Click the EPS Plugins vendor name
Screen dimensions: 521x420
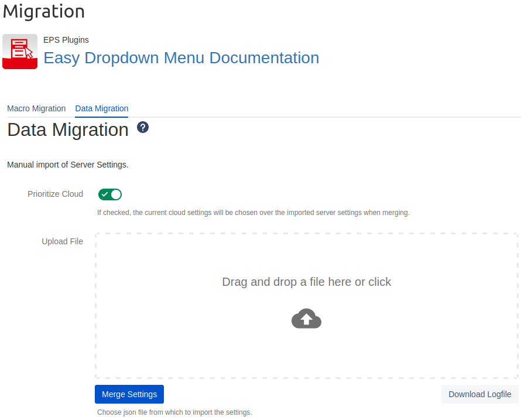point(66,40)
